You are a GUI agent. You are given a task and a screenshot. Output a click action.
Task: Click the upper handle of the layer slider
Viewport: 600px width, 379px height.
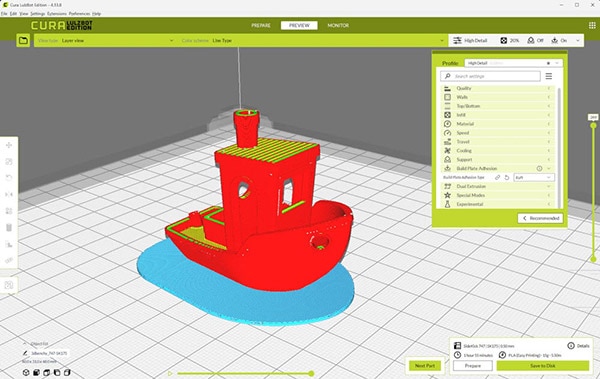click(x=593, y=125)
